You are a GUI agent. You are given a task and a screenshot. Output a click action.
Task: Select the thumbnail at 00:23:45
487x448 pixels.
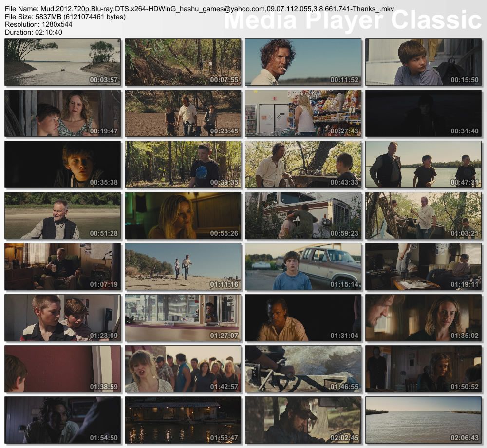click(x=183, y=113)
